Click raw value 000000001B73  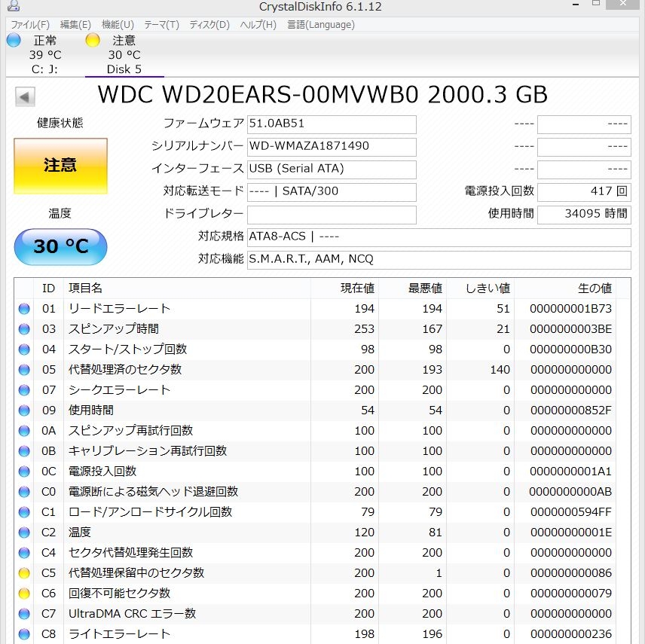click(570, 309)
